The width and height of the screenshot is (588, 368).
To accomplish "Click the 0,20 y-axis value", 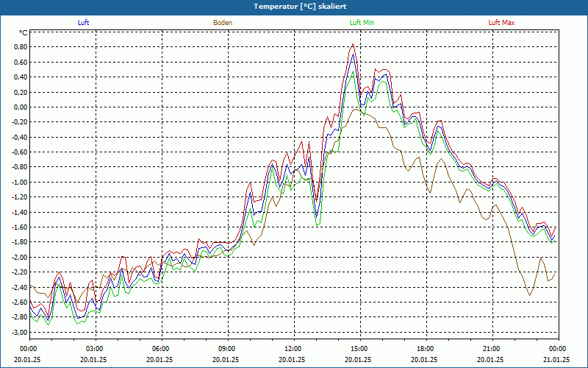I will coord(21,92).
